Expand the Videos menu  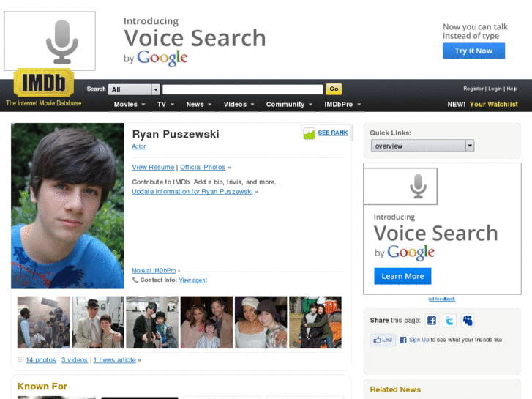tap(239, 104)
